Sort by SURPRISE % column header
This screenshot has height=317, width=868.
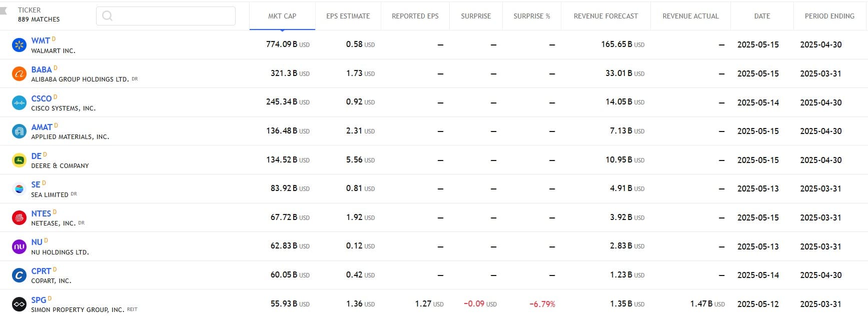tap(532, 16)
